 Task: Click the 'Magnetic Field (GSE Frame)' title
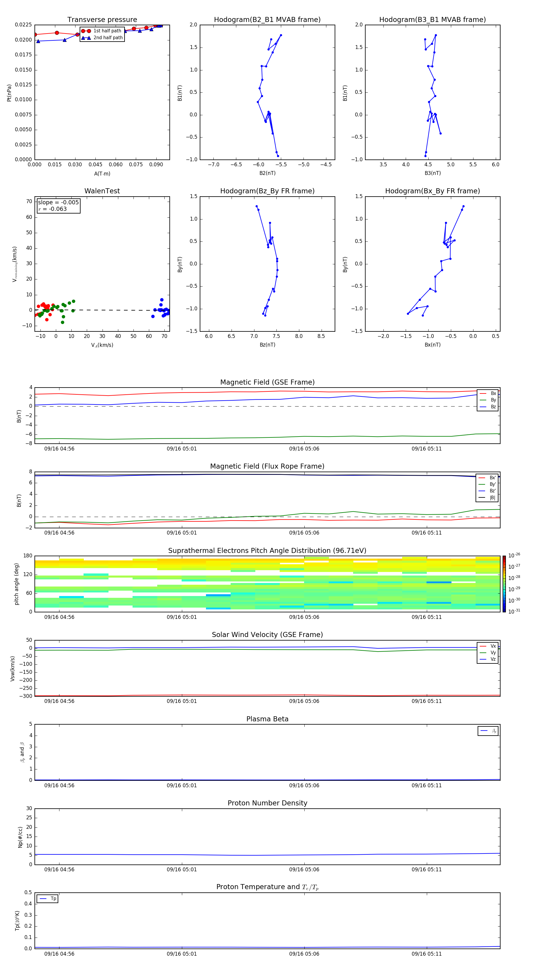pos(267,382)
